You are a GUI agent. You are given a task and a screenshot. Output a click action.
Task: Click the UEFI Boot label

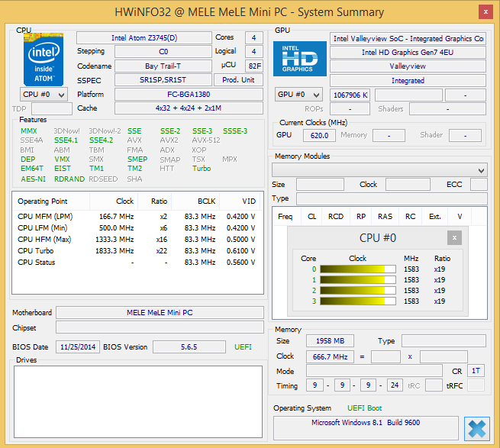click(364, 408)
